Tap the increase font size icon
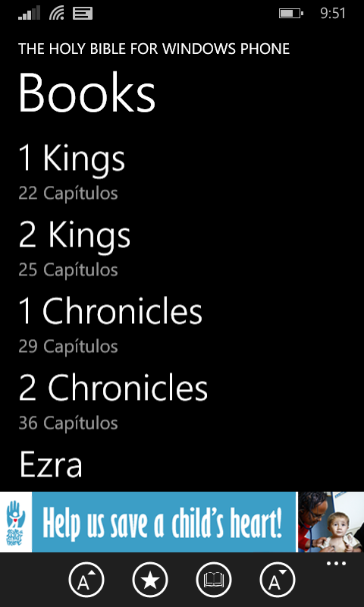Viewport: 364px width, 607px height. point(86,580)
